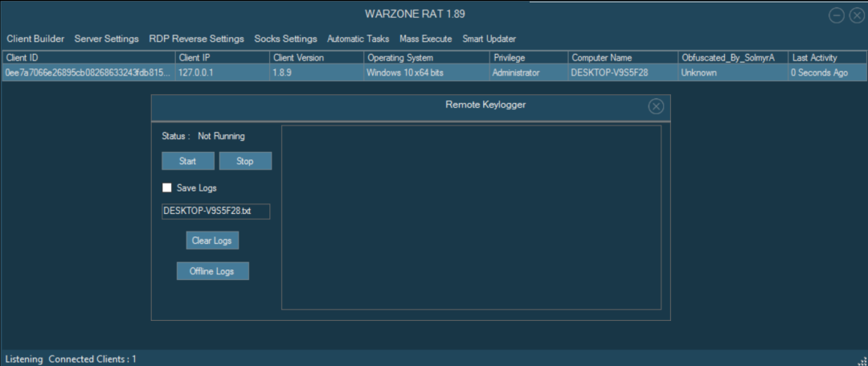The height and width of the screenshot is (366, 868).
Task: Click the Stop button in the Remote Keylogger dialog
Action: [x=245, y=161]
